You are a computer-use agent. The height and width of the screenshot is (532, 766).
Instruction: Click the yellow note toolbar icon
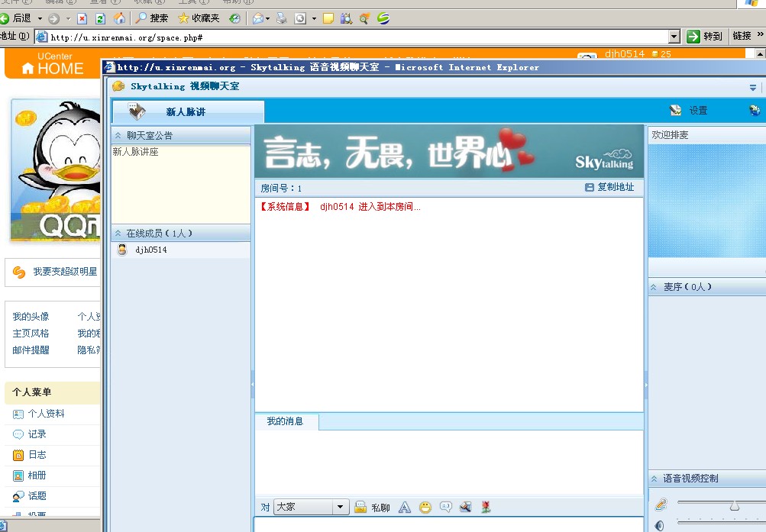coord(328,18)
